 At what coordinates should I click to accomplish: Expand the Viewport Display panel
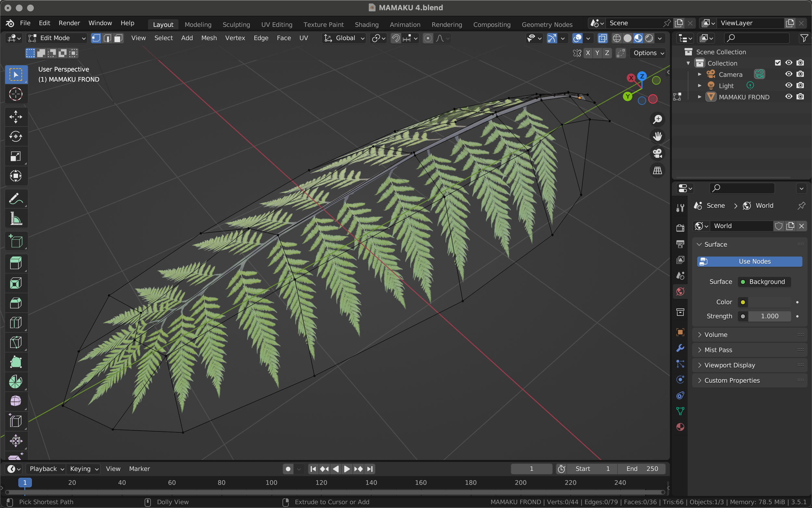pos(730,365)
